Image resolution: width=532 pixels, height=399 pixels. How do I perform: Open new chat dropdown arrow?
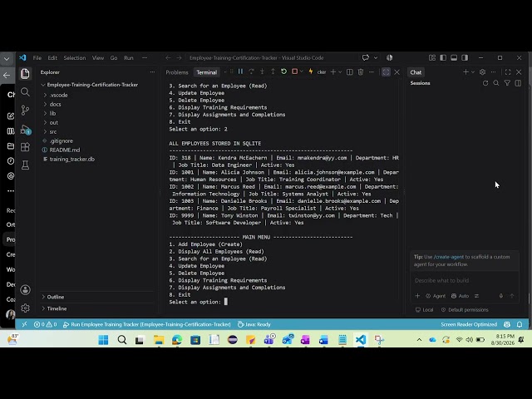pyautogui.click(x=473, y=72)
